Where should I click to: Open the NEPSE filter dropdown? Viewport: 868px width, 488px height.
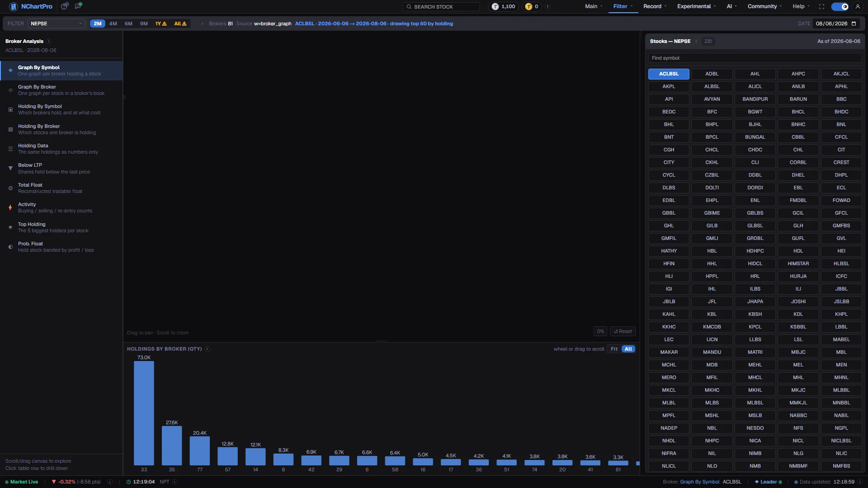pyautogui.click(x=56, y=23)
